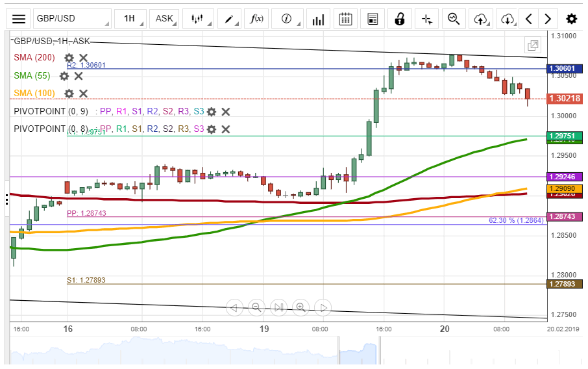Click the highlighted range in overview navigator

[359, 351]
